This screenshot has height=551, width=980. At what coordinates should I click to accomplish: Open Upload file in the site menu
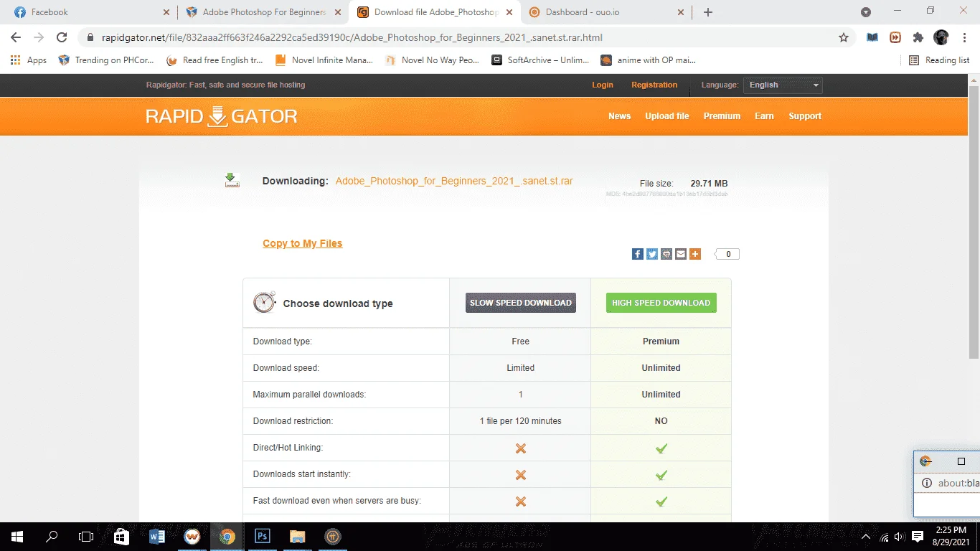pos(667,116)
